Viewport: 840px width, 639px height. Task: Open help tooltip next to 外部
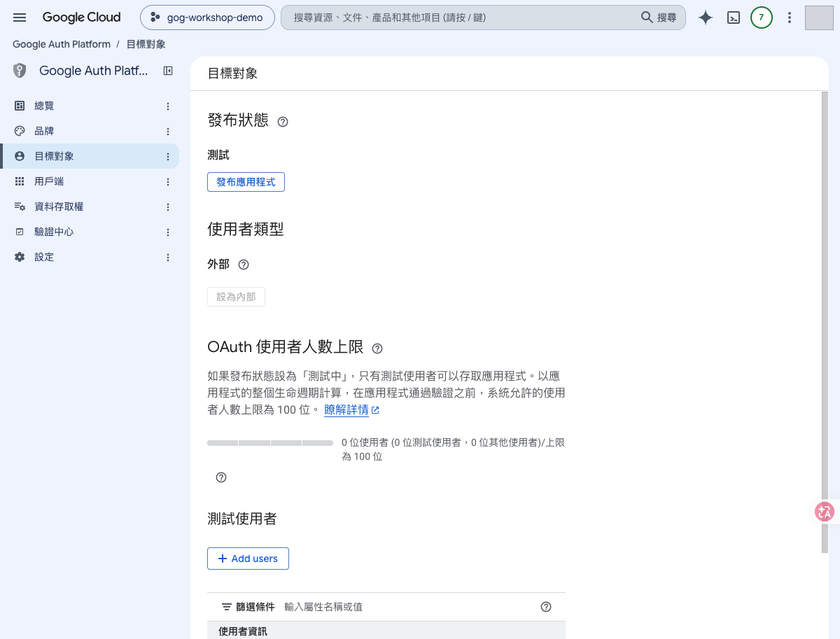[x=244, y=265]
